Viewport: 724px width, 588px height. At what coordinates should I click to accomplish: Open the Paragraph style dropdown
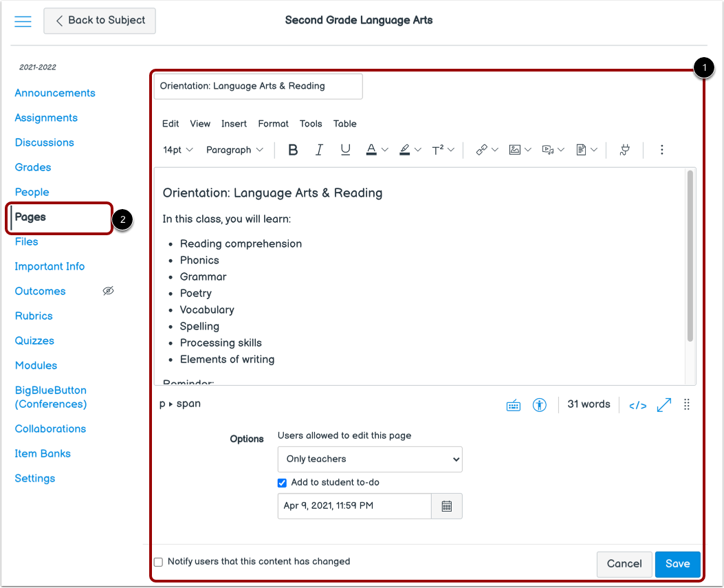coord(234,149)
